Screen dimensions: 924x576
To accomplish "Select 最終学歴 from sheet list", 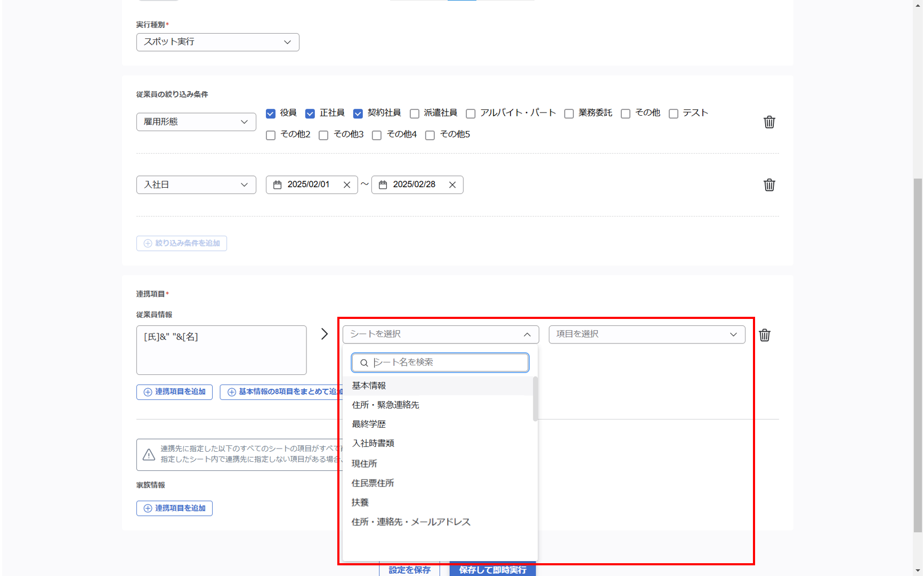I will (438, 424).
